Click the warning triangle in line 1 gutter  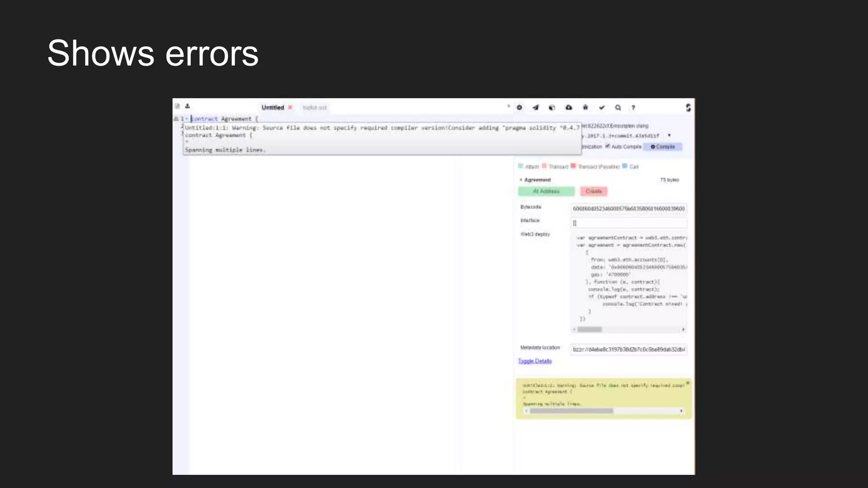pos(176,119)
